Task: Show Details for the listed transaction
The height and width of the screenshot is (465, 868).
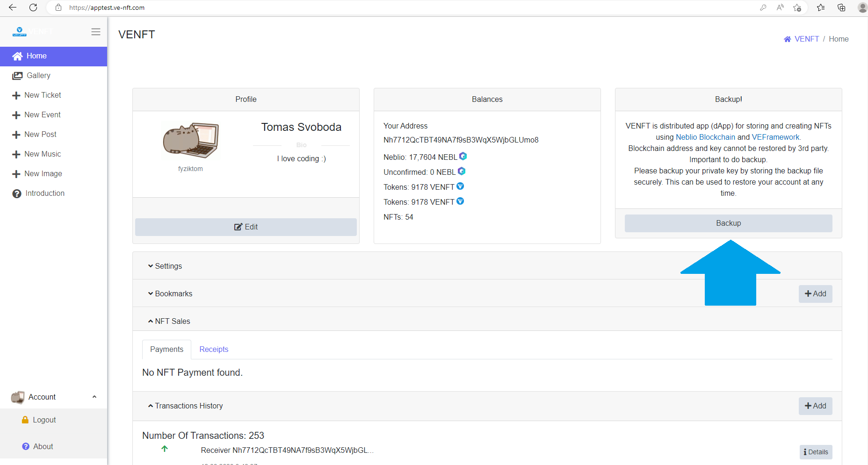Action: tap(816, 452)
